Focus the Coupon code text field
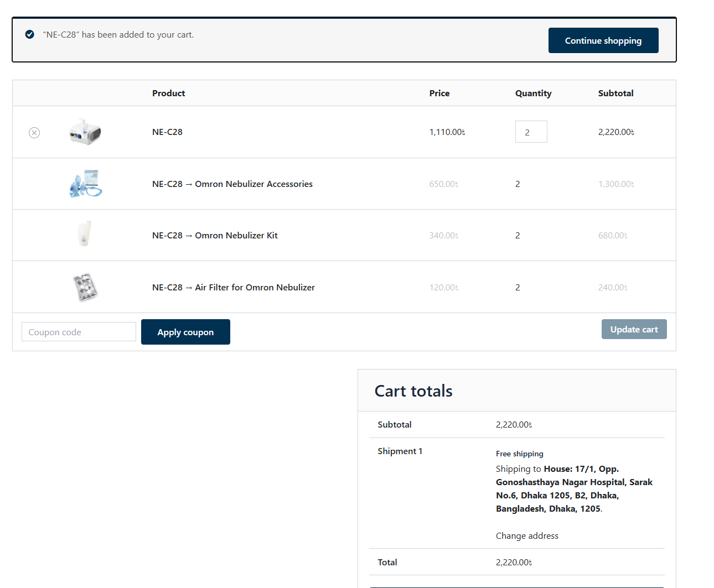Image resolution: width=714 pixels, height=588 pixels. click(79, 332)
